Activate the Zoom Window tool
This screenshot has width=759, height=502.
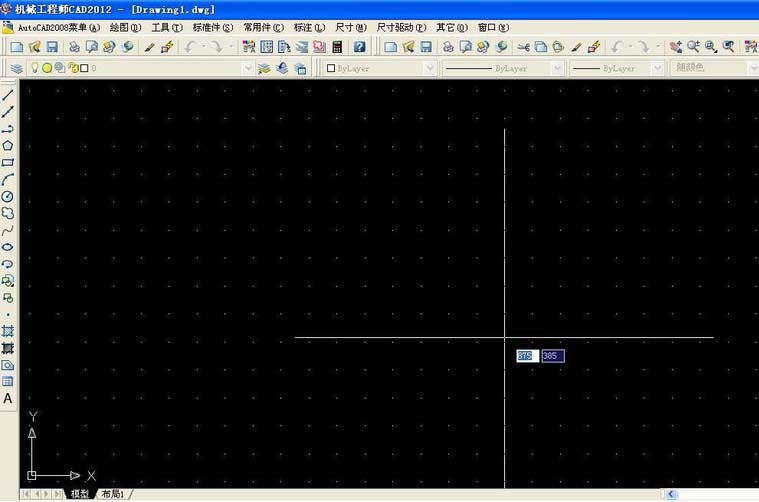711,47
